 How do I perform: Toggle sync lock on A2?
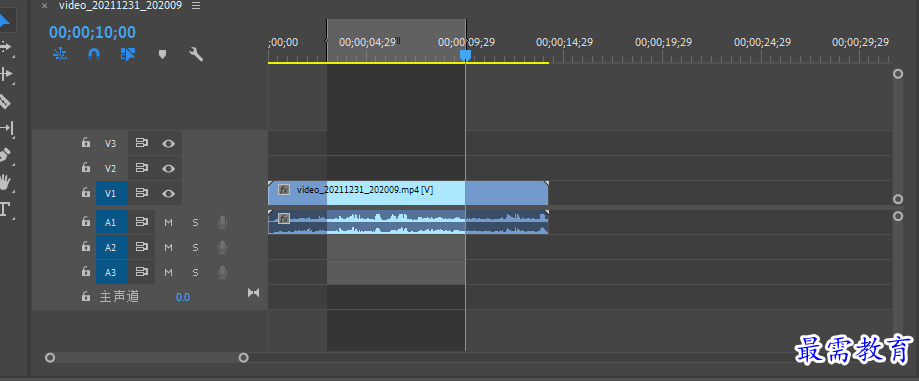click(141, 247)
